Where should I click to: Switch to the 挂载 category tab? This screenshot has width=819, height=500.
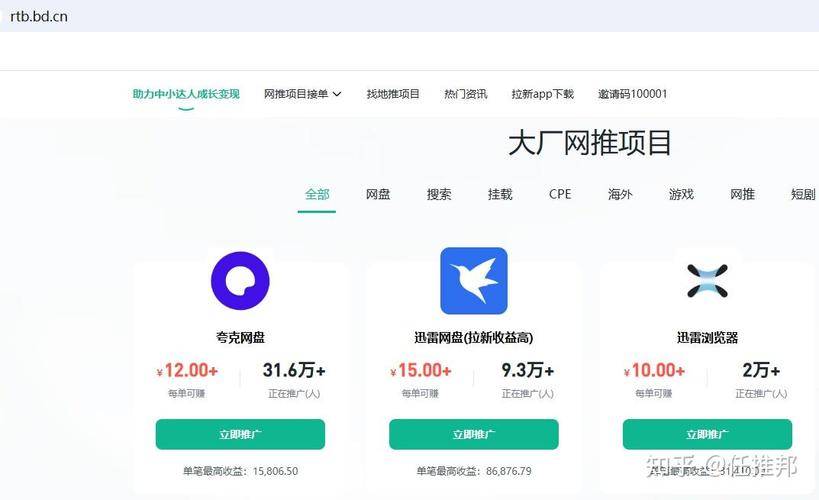click(500, 194)
